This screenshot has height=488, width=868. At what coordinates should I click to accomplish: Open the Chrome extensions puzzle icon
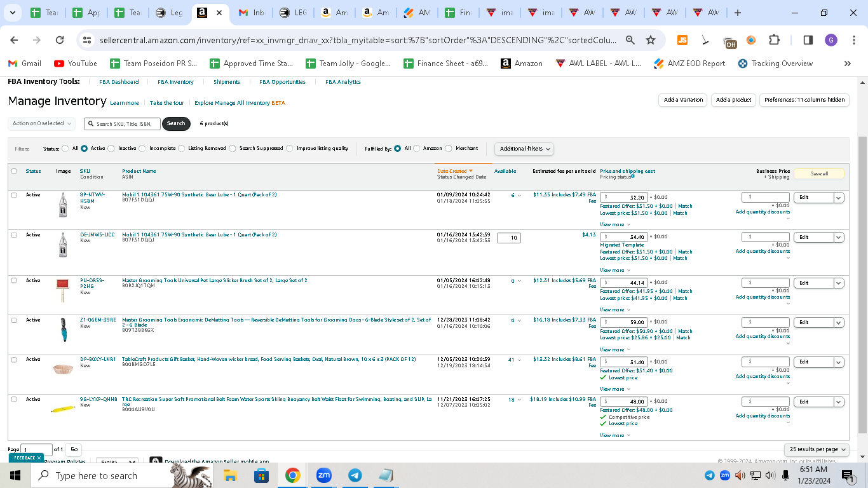(774, 40)
